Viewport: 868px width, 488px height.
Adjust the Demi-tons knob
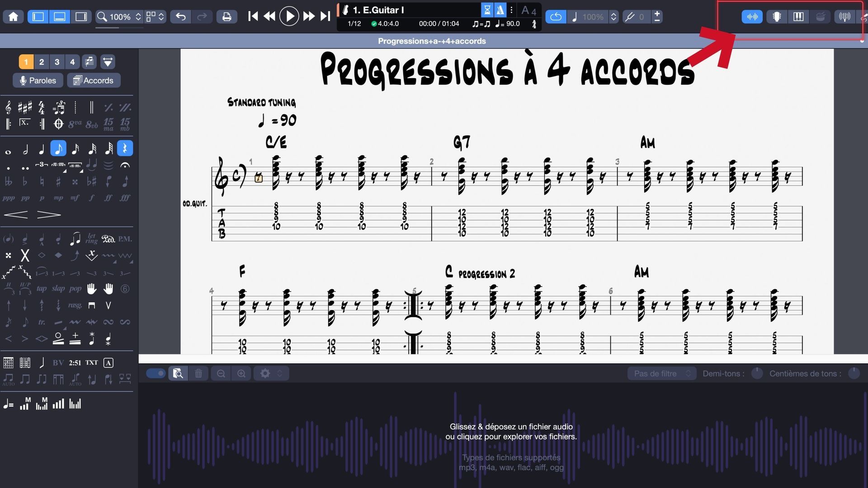pos(757,373)
